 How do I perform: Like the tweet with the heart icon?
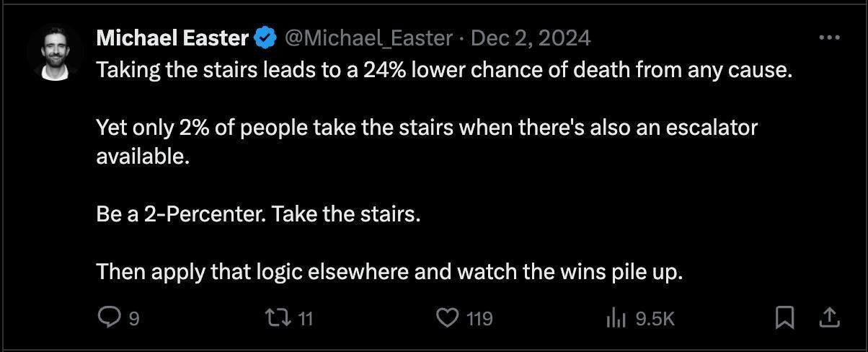pyautogui.click(x=448, y=317)
